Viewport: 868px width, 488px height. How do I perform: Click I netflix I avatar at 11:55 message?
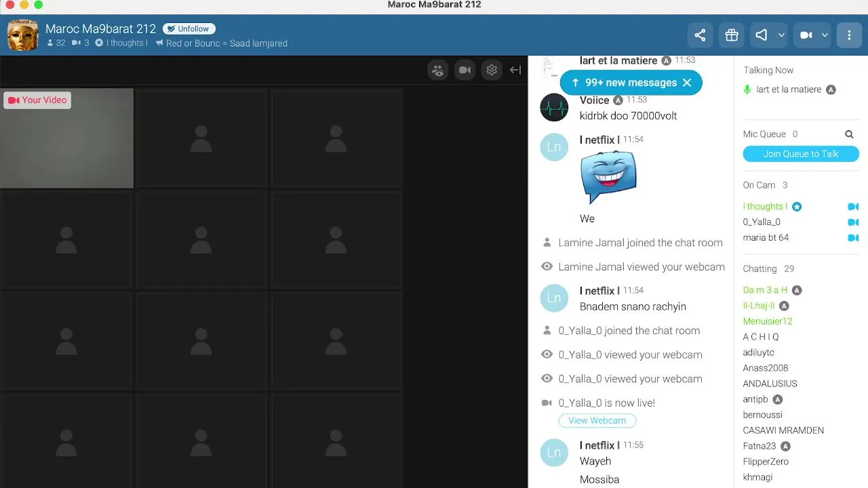tap(554, 452)
